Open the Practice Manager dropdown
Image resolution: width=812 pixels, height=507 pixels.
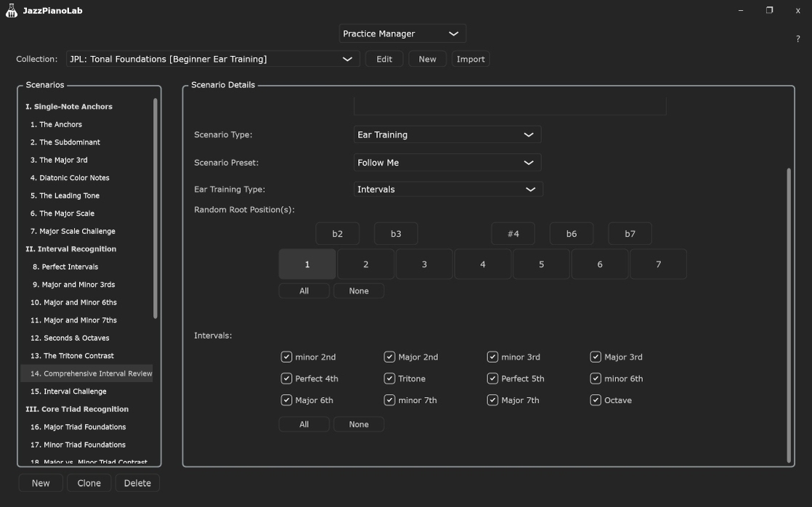click(x=402, y=33)
